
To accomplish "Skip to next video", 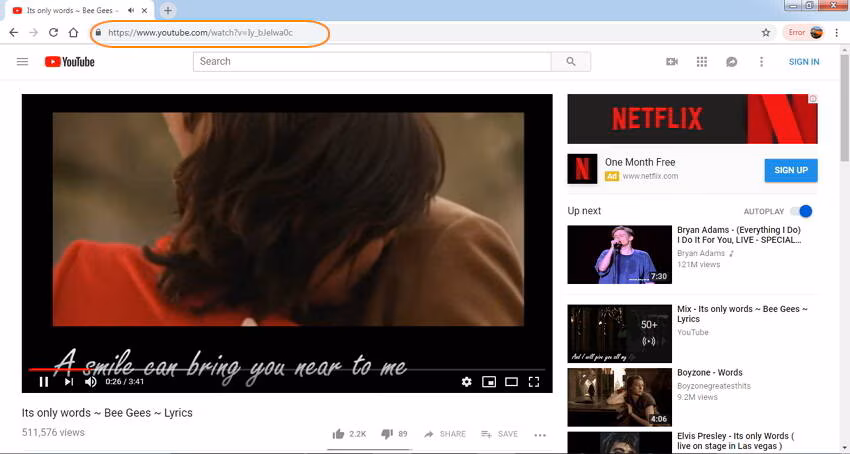I will point(69,382).
